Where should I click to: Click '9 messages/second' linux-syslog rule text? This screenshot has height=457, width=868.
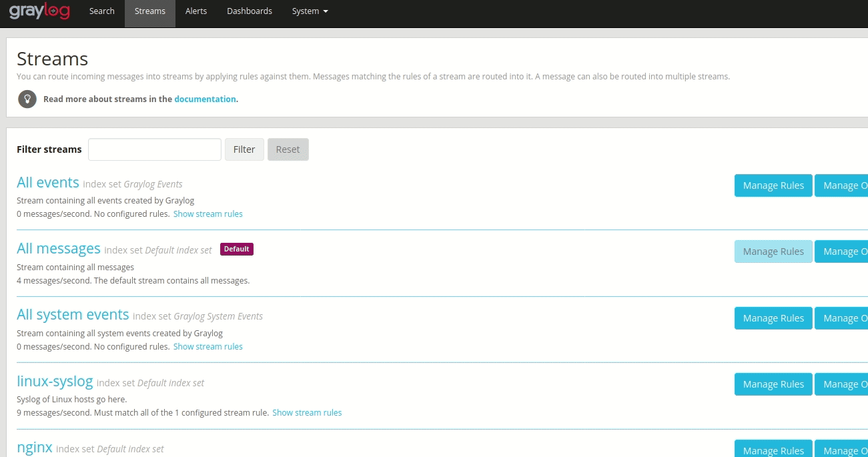click(143, 413)
